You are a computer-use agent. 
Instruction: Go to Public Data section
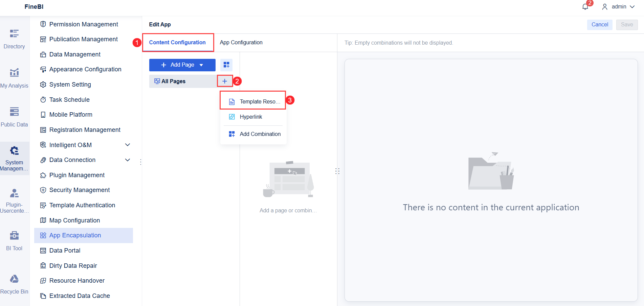coord(14,117)
